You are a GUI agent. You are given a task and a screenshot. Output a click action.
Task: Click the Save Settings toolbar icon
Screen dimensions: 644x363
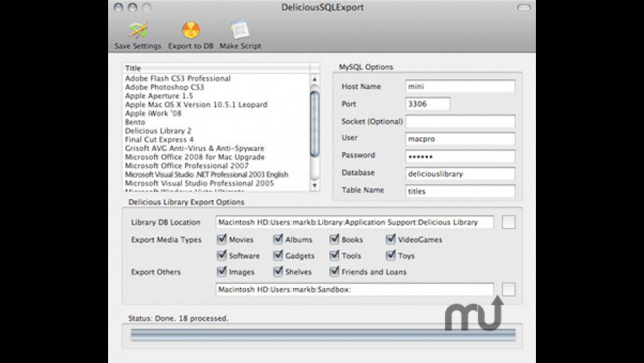pyautogui.click(x=138, y=31)
